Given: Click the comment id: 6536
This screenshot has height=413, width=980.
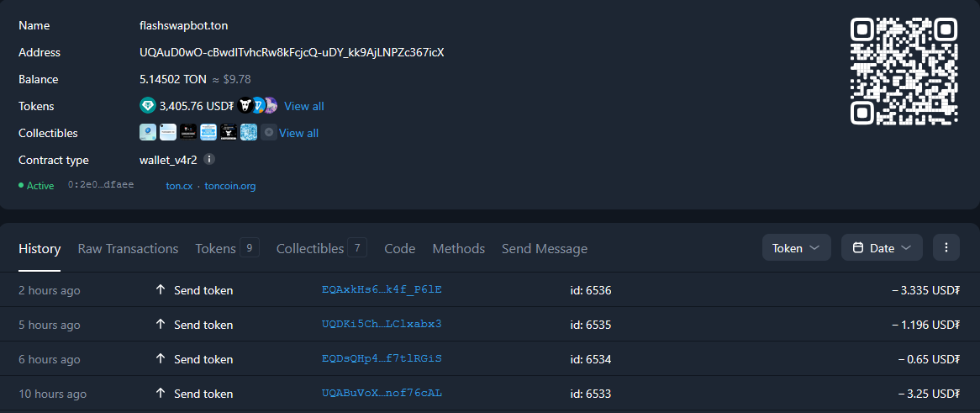Looking at the screenshot, I should tap(591, 290).
